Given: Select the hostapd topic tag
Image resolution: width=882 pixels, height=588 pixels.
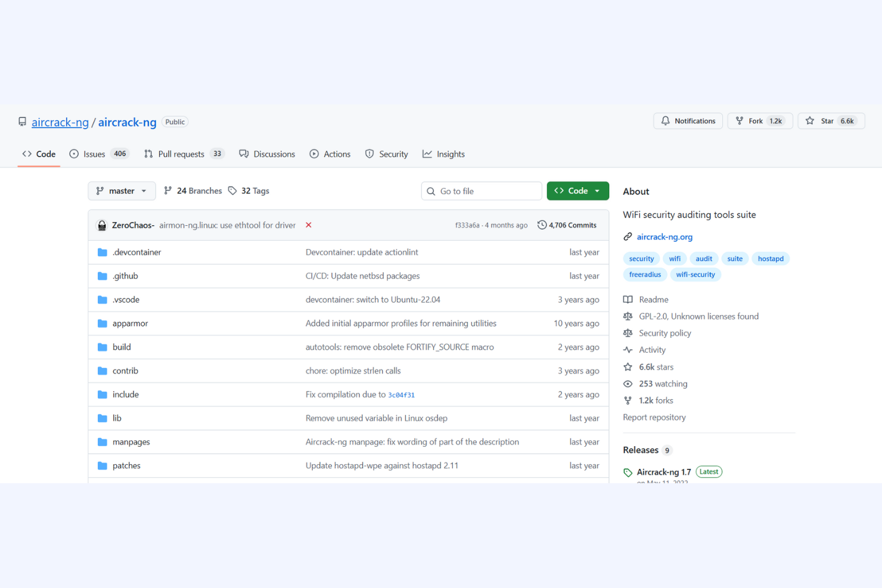Looking at the screenshot, I should (x=771, y=258).
